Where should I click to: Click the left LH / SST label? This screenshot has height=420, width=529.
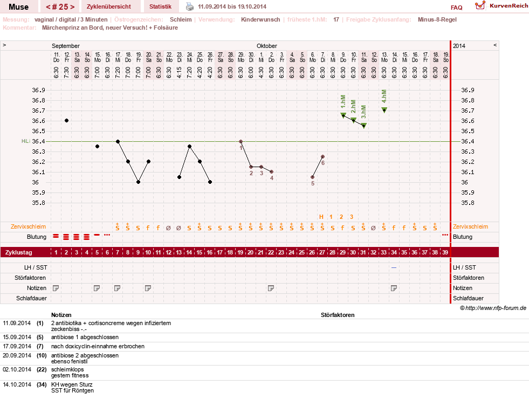coord(36,267)
